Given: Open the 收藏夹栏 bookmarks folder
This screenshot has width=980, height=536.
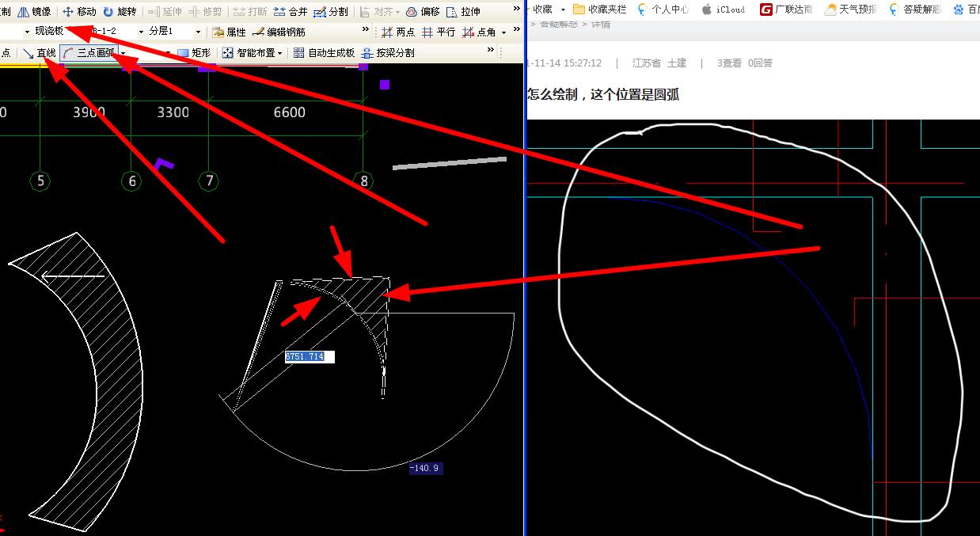Looking at the screenshot, I should click(600, 10).
